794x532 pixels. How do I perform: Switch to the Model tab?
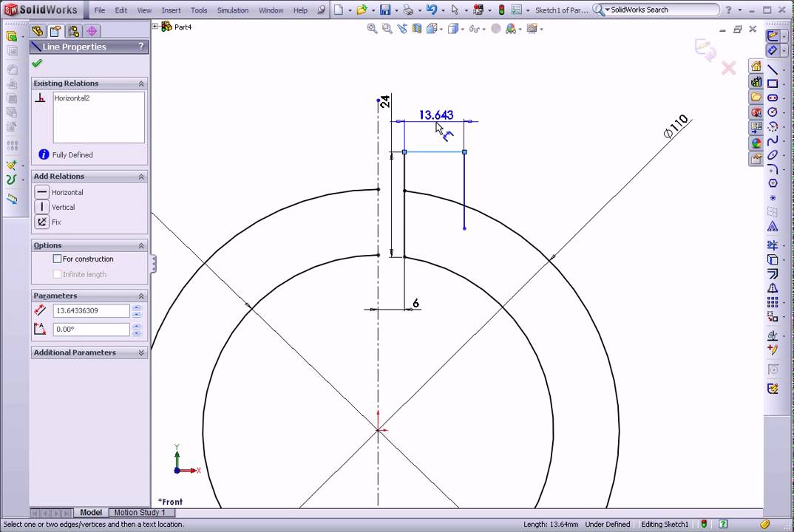[91, 512]
